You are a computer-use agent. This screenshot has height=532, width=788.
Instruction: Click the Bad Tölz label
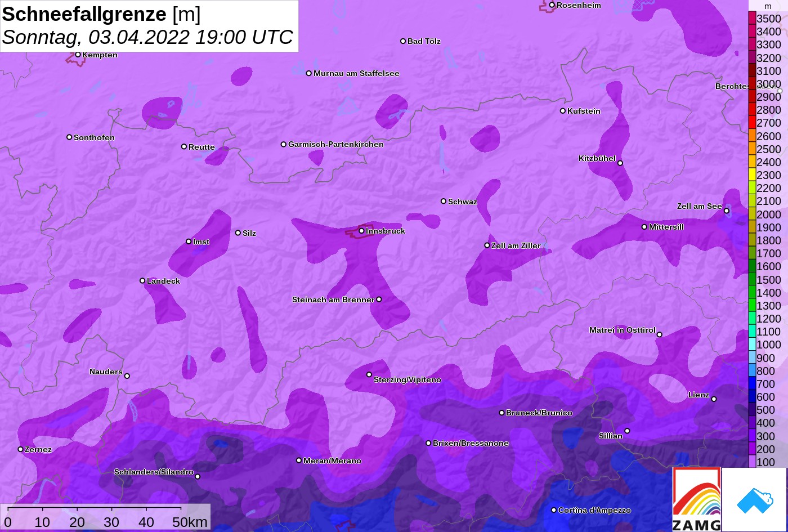pyautogui.click(x=424, y=41)
